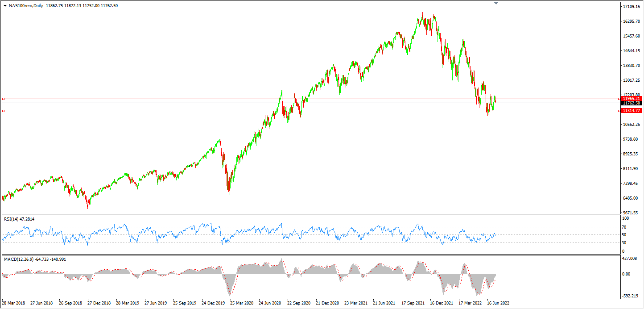Click right anchor of the 11314.77 line
The height and width of the screenshot is (309, 644).
[619, 111]
